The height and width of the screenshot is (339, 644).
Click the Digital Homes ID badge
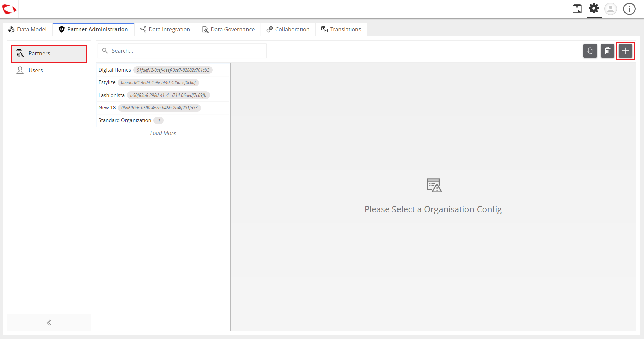173,70
